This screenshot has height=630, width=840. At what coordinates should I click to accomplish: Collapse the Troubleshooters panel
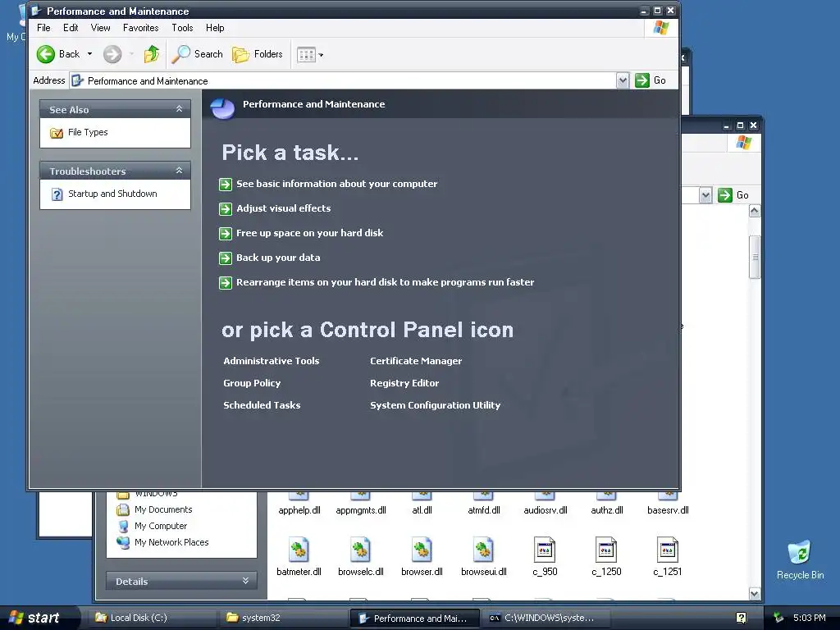point(179,171)
